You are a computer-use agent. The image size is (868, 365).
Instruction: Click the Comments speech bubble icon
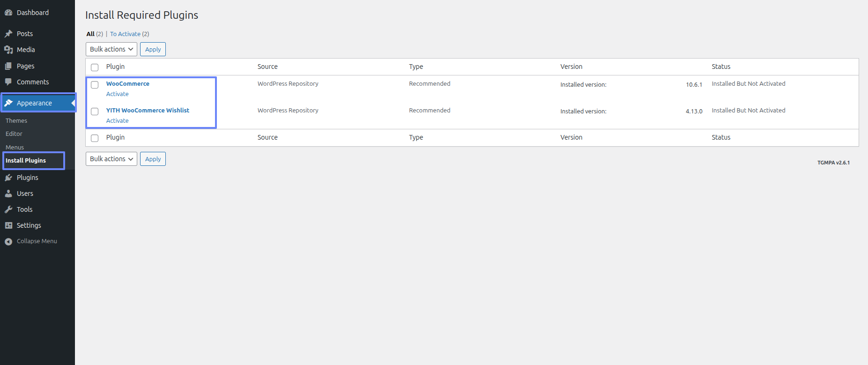coord(8,82)
